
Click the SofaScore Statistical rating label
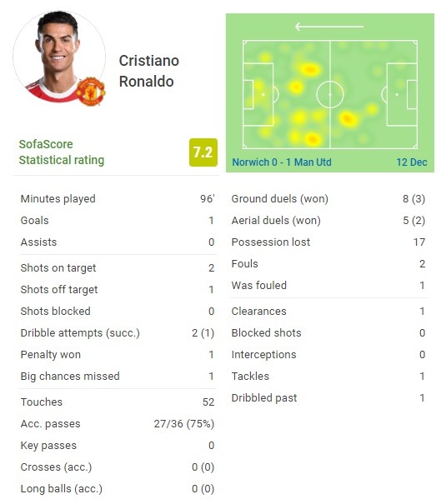tap(62, 152)
